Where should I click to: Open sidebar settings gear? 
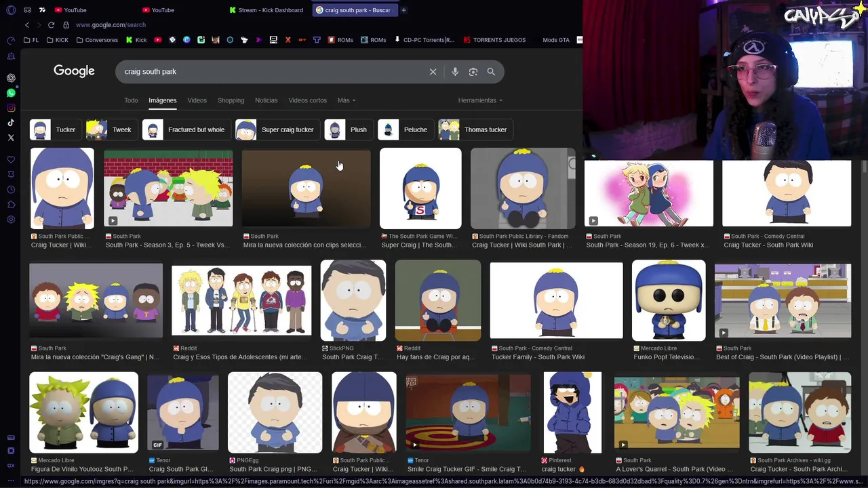click(11, 220)
